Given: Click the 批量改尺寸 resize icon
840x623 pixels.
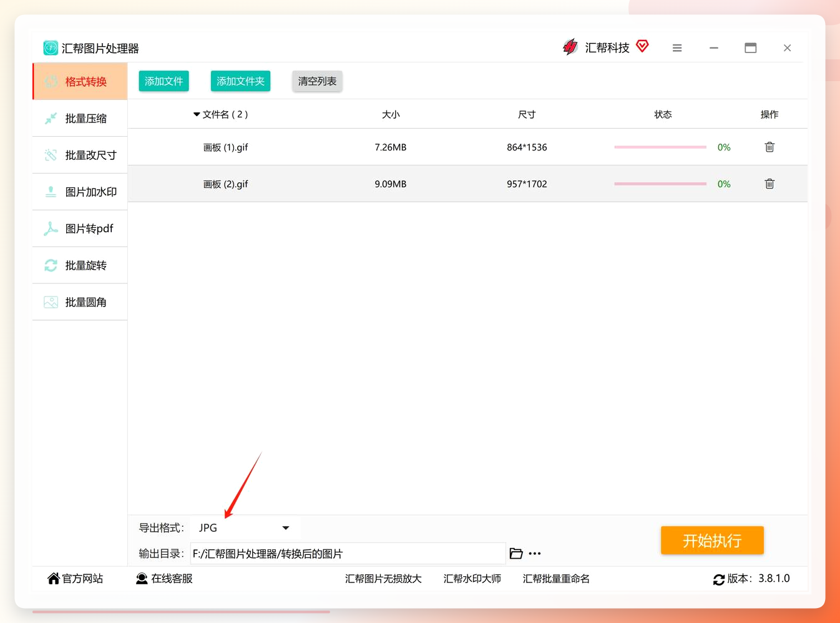Looking at the screenshot, I should [x=51, y=155].
